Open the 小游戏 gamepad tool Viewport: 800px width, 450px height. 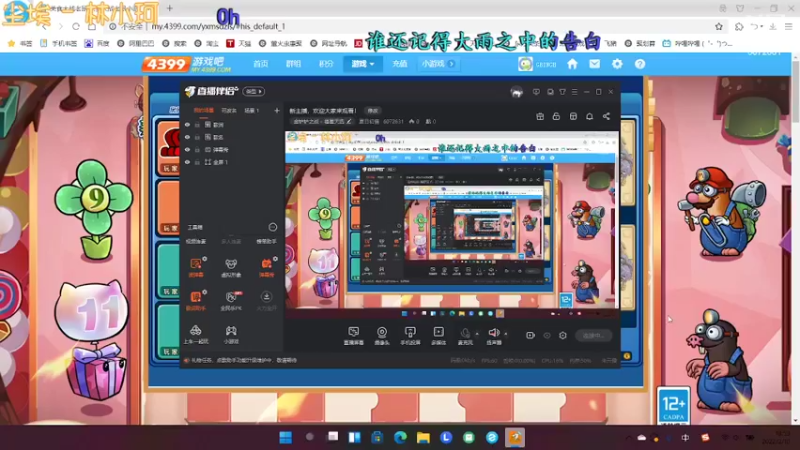tap(231, 334)
